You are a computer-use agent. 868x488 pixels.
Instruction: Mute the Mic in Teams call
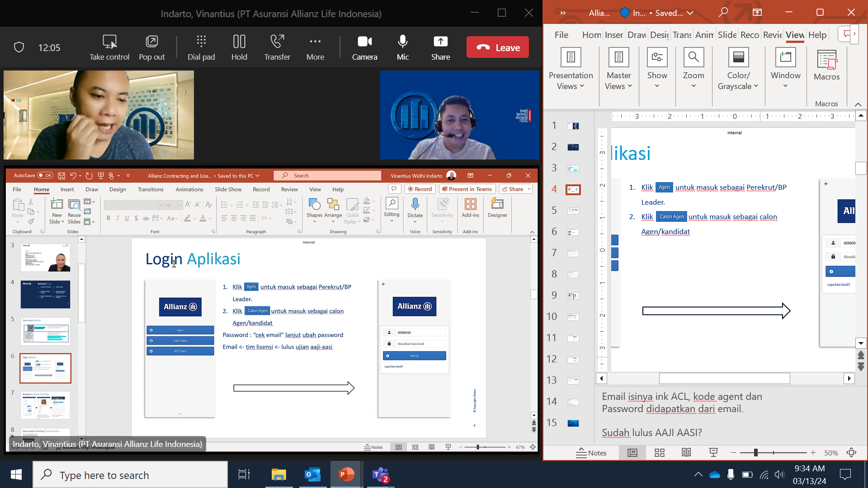(402, 47)
